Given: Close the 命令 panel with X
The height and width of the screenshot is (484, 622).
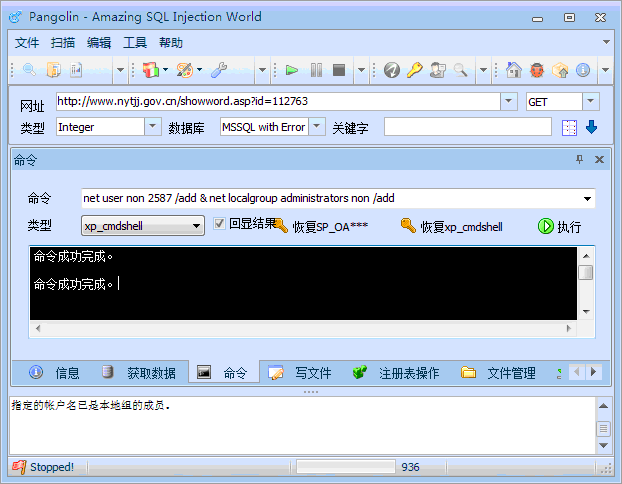Looking at the screenshot, I should (599, 159).
